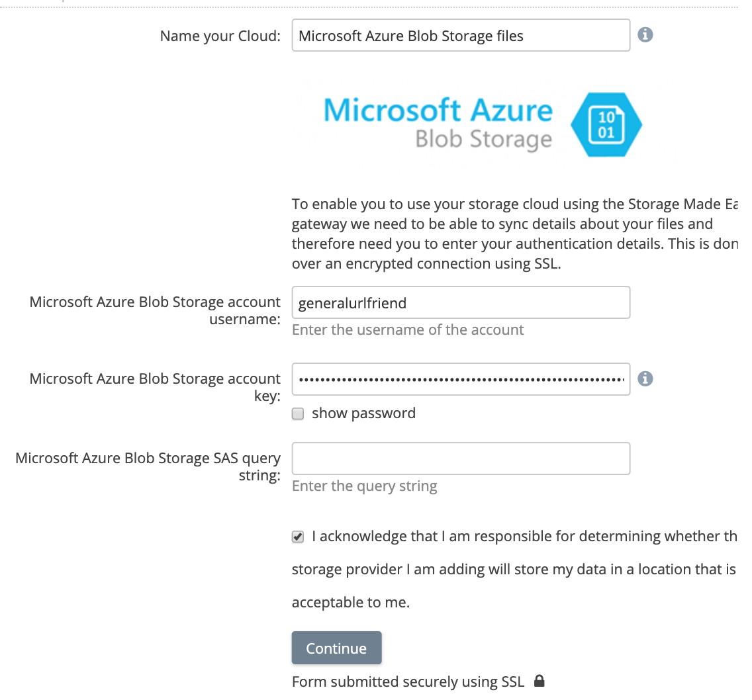Click into the Name your Cloud field
This screenshot has height=700, width=752.
(460, 36)
